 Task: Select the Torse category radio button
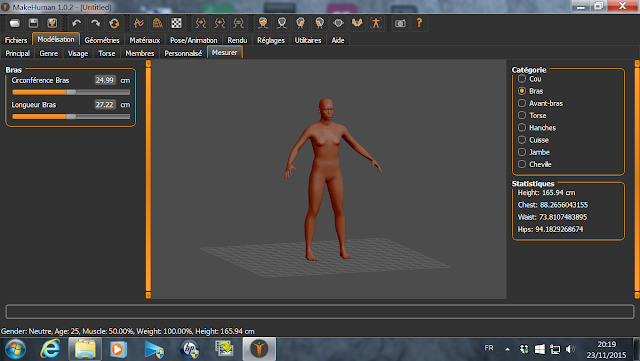(x=522, y=115)
